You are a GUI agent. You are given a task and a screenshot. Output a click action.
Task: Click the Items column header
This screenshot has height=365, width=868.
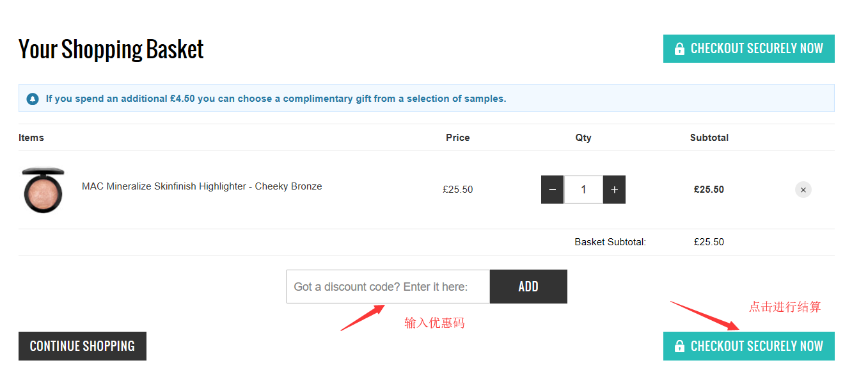pos(31,138)
